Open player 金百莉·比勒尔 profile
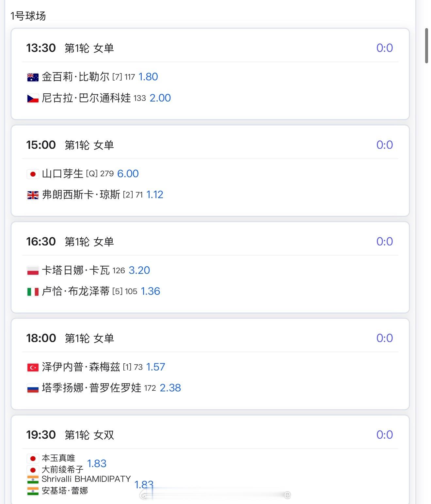This screenshot has width=431, height=504. click(75, 77)
